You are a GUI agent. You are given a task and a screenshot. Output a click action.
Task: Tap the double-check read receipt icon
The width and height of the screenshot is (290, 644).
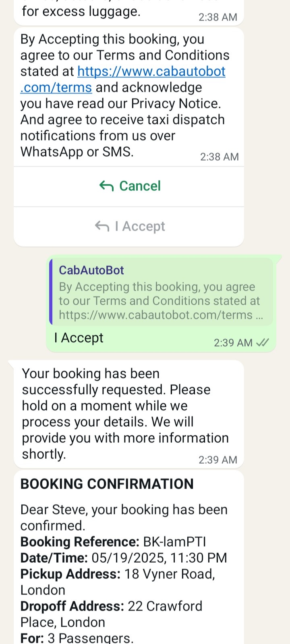click(263, 343)
